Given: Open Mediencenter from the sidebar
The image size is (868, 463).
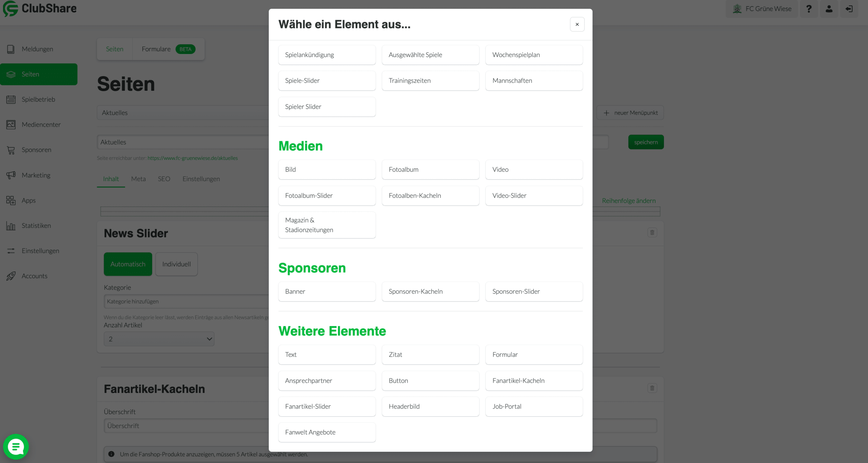Looking at the screenshot, I should (x=39, y=125).
